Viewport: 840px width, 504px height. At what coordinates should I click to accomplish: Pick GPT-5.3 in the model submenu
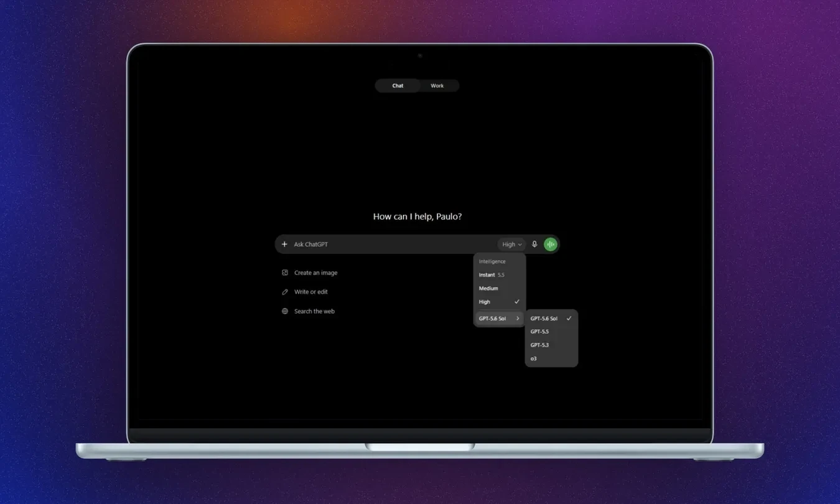coord(551,345)
